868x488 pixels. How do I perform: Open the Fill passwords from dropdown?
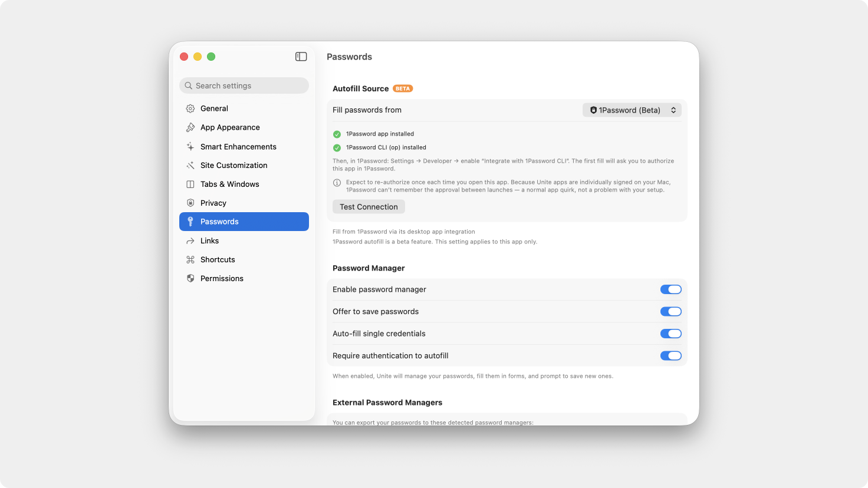[x=632, y=110]
